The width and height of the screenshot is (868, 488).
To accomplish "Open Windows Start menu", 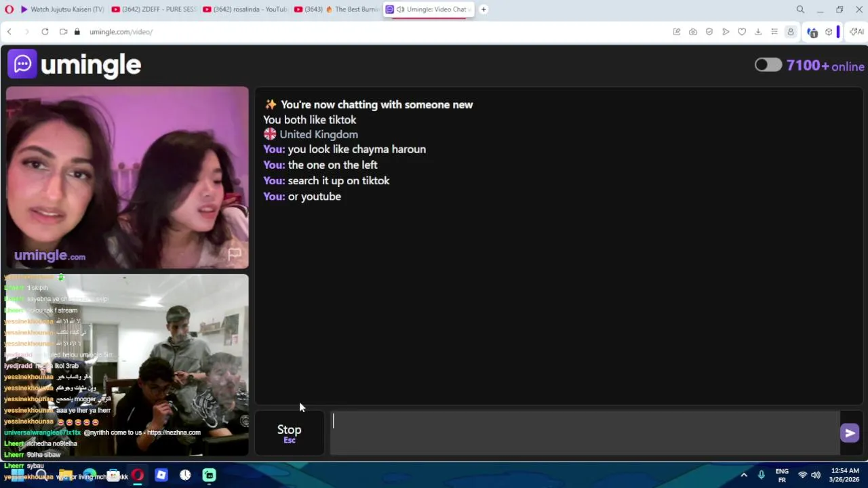I will click(18, 475).
